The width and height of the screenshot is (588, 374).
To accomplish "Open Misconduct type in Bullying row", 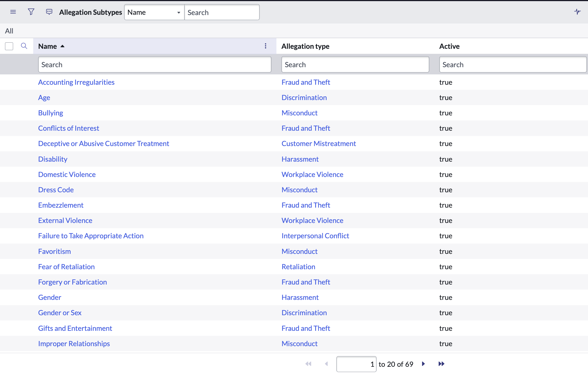I will click(x=300, y=113).
